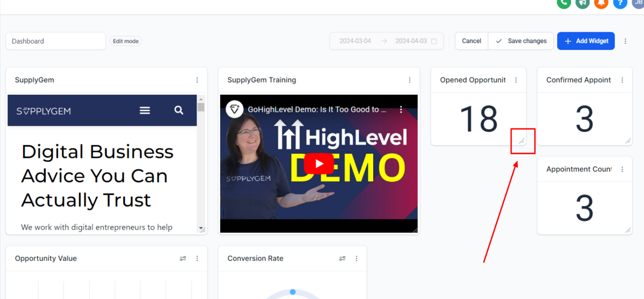
Task: Open the orange notifications bell icon
Action: coord(601,4)
